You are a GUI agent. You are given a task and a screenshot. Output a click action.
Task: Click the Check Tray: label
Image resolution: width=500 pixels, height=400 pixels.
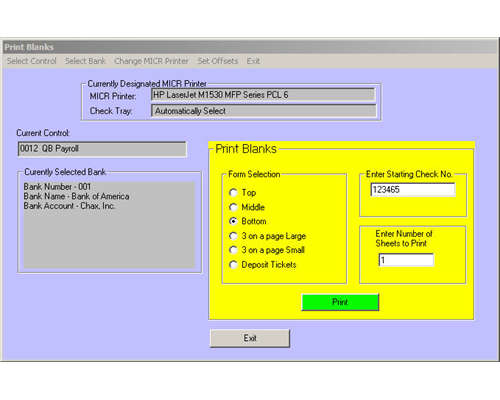111,111
